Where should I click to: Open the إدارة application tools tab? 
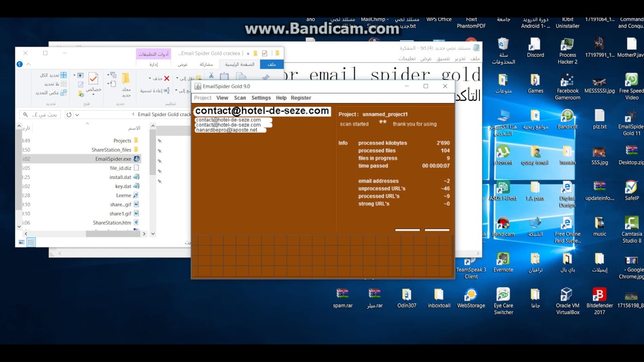[x=153, y=64]
